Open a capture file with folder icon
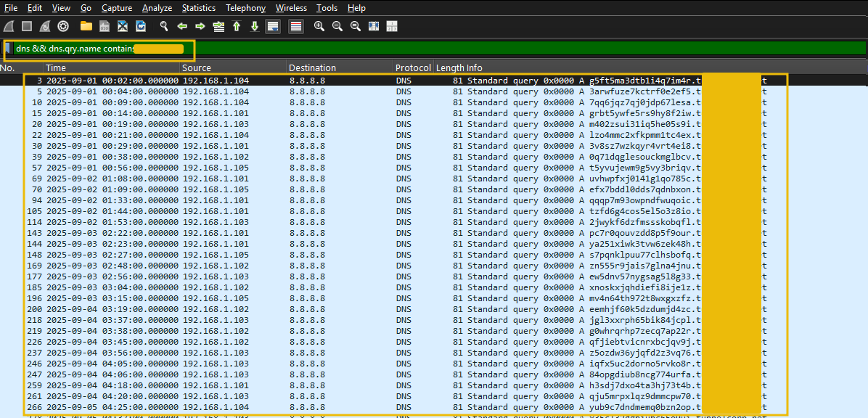Viewport: 868px width, 418px height. pos(86,26)
